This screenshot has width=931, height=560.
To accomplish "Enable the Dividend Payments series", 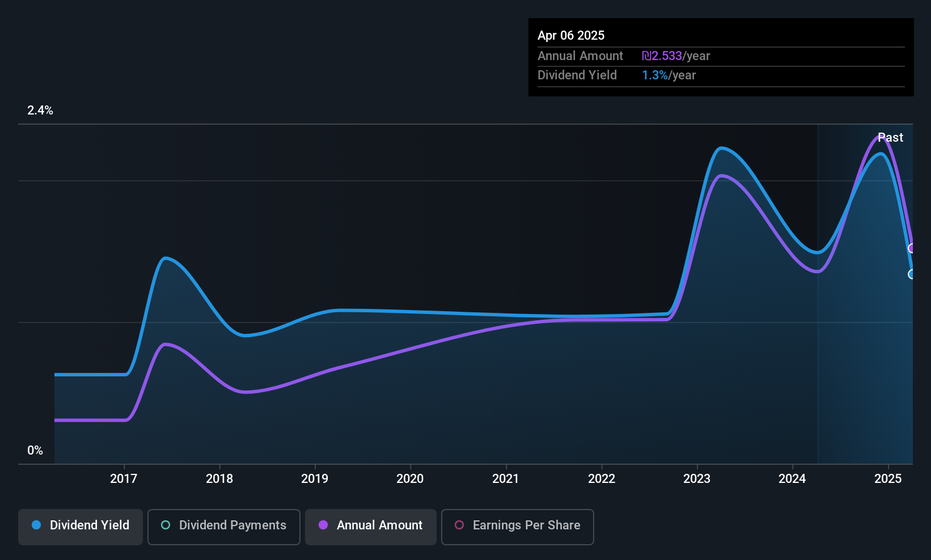I will tap(223, 527).
